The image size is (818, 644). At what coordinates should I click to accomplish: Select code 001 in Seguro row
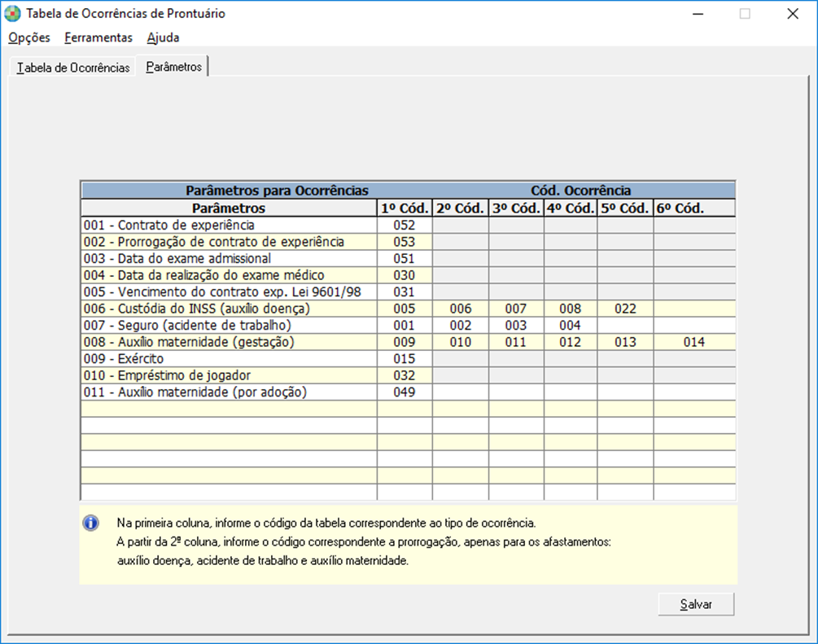point(405,325)
